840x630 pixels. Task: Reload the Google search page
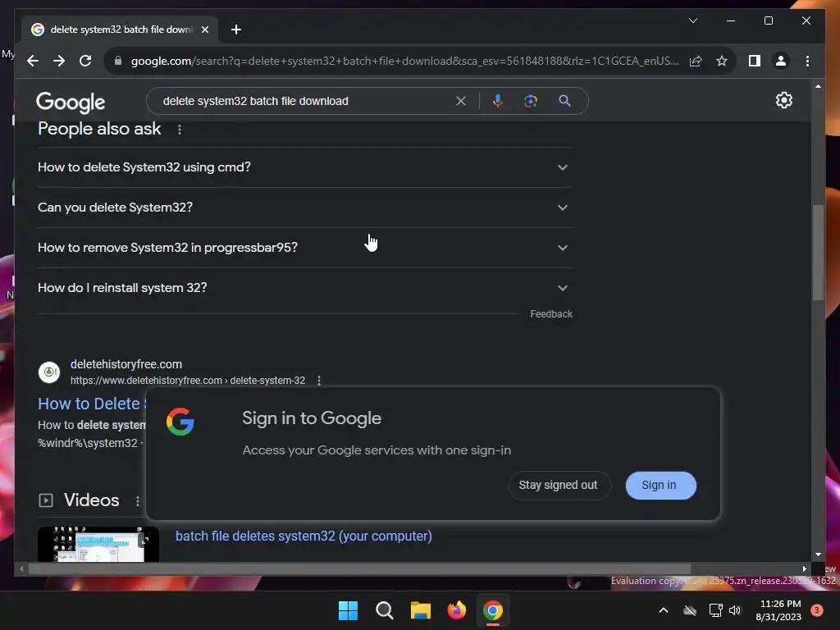(x=85, y=61)
